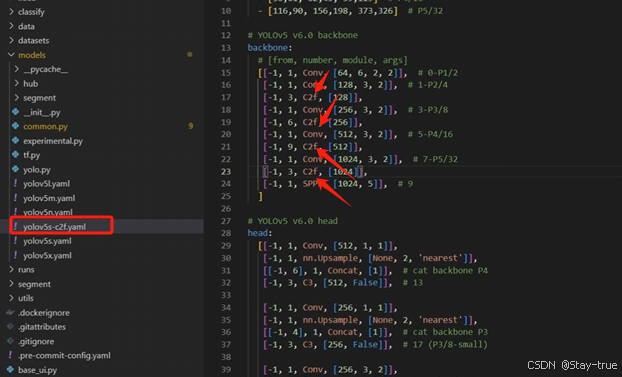Click the problems badge 9 on common.py
622x377 pixels.
point(191,126)
